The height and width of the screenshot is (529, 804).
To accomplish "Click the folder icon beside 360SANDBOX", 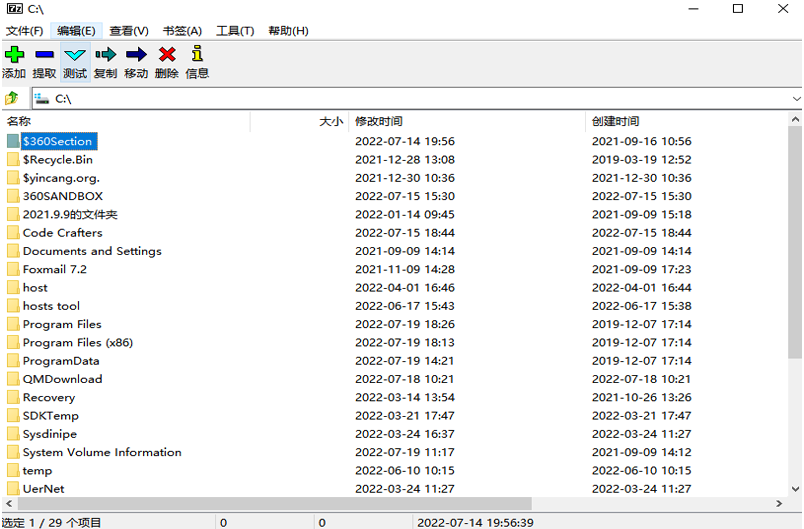I will click(13, 196).
